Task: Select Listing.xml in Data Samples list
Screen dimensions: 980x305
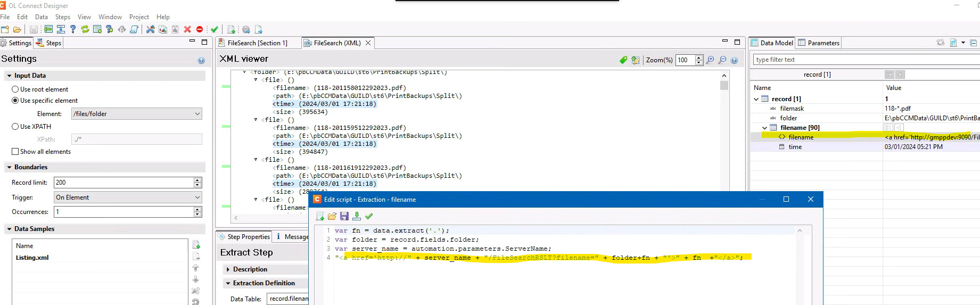Action: pyautogui.click(x=32, y=258)
